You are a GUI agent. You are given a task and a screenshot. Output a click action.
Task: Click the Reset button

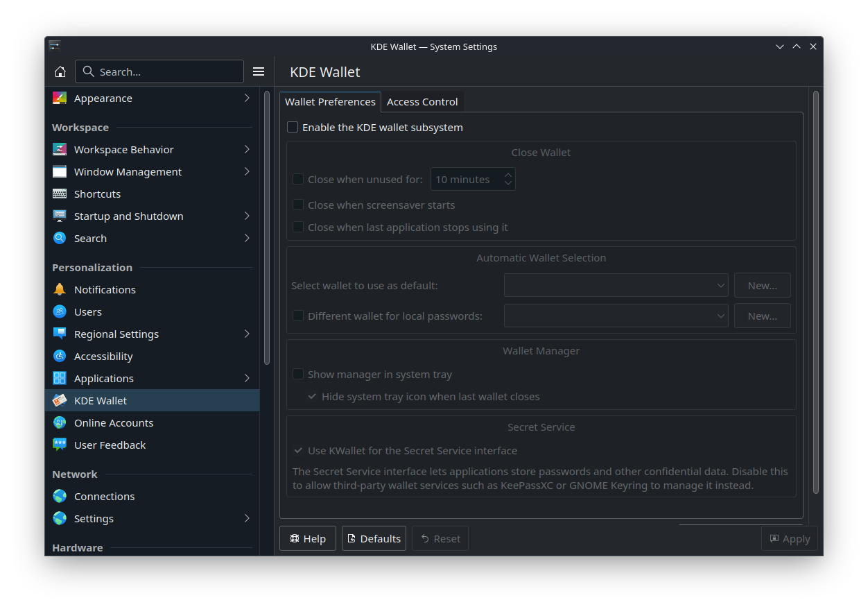coord(440,539)
